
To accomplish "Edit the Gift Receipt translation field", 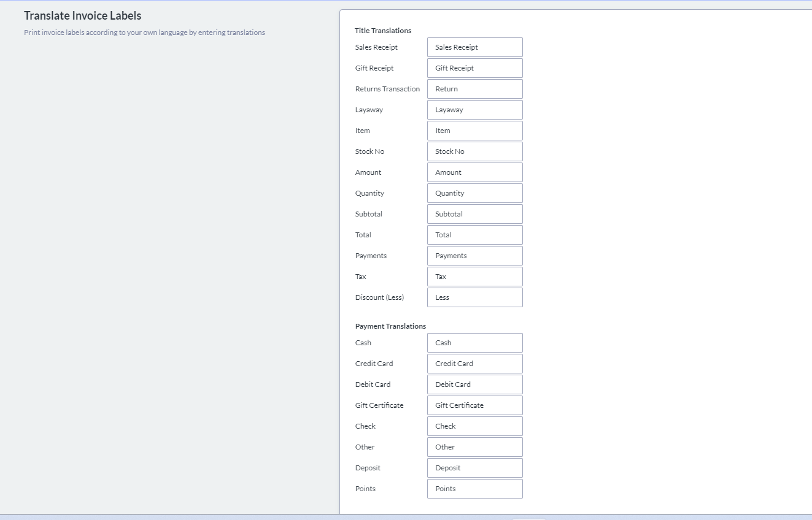I will pos(474,68).
